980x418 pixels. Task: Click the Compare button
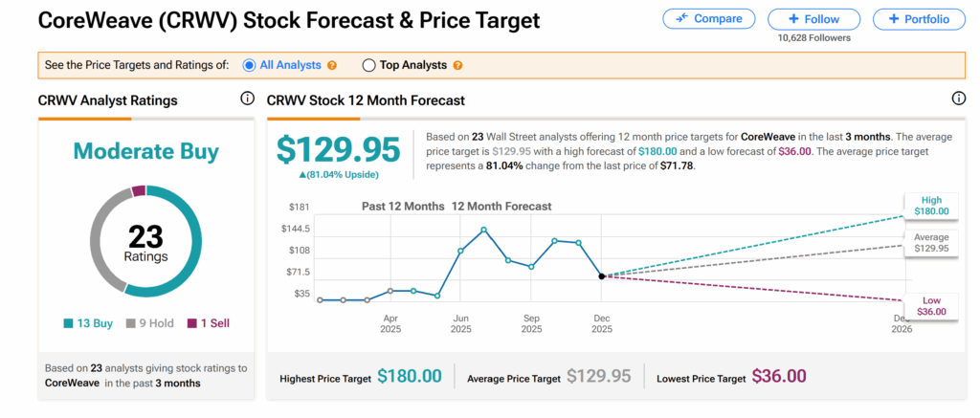pyautogui.click(x=708, y=19)
